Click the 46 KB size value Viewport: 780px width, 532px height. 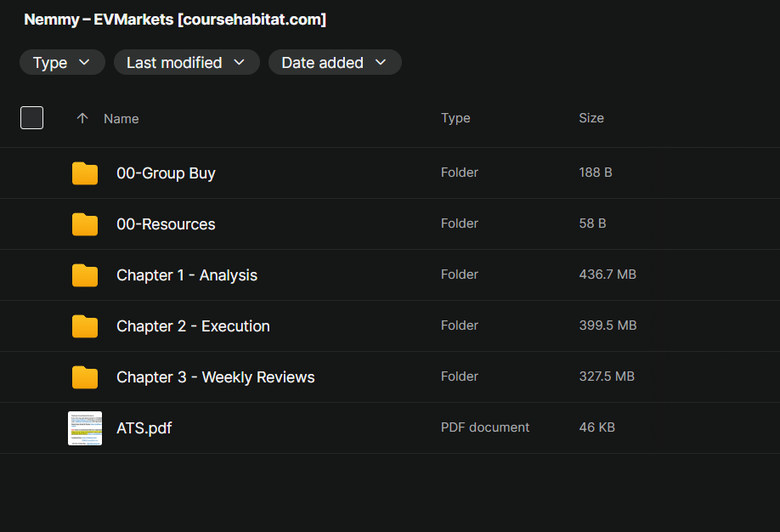pyautogui.click(x=597, y=427)
